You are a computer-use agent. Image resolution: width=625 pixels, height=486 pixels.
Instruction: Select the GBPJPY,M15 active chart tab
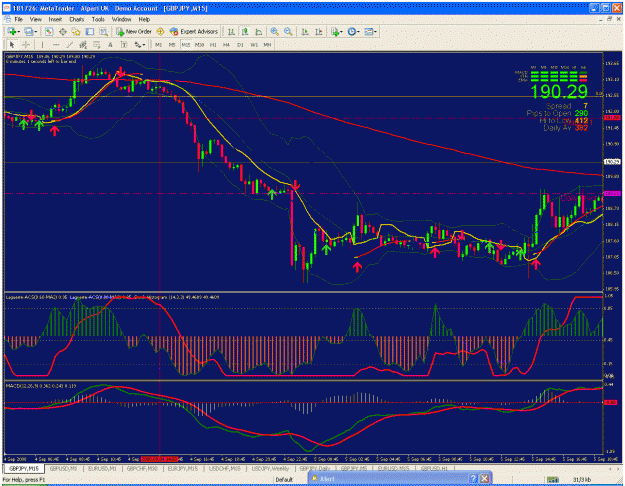pos(24,468)
